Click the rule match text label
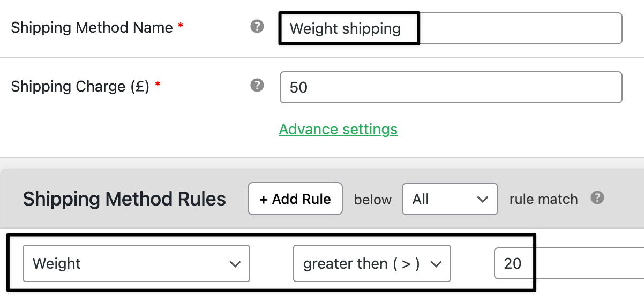The image size is (644, 304). click(543, 200)
